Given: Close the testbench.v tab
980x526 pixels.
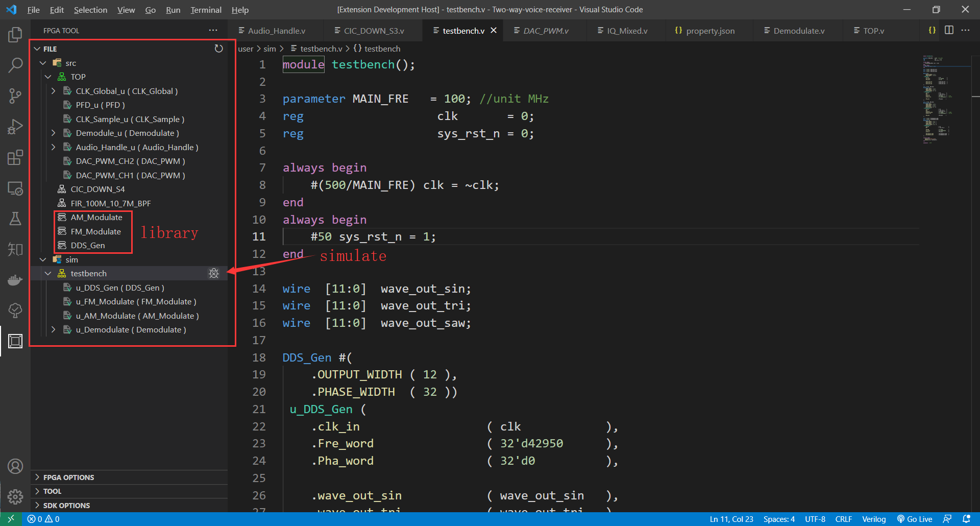Looking at the screenshot, I should [x=494, y=31].
